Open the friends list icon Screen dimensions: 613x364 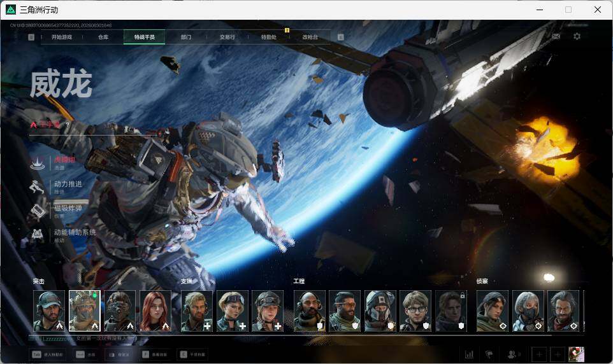click(x=512, y=354)
